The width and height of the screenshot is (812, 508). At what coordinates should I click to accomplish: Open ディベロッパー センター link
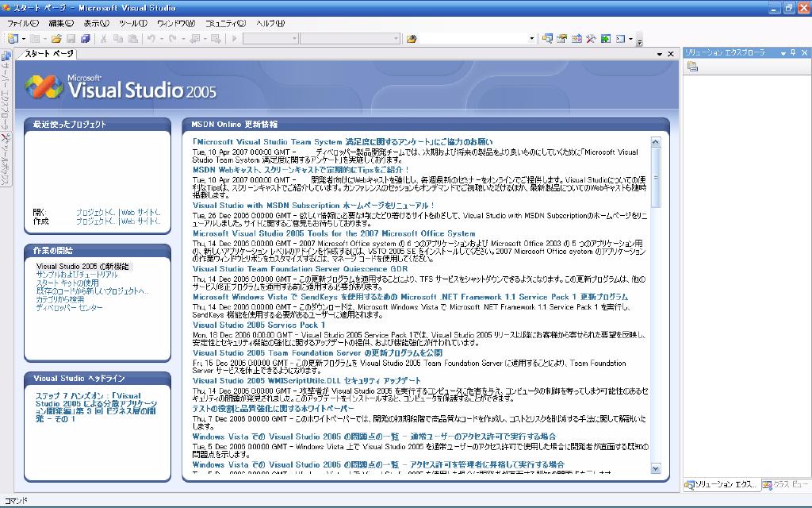(70, 308)
